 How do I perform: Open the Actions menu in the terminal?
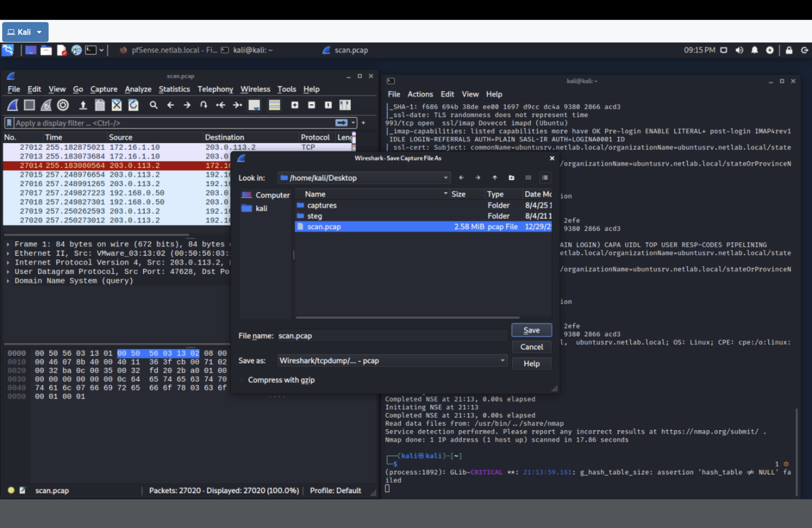coord(420,94)
